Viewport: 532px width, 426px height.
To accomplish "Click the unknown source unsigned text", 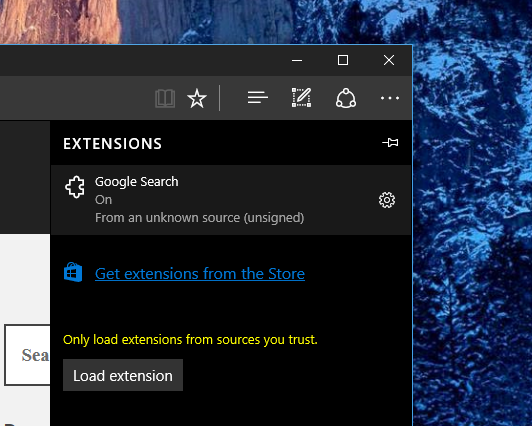I will coord(200,218).
